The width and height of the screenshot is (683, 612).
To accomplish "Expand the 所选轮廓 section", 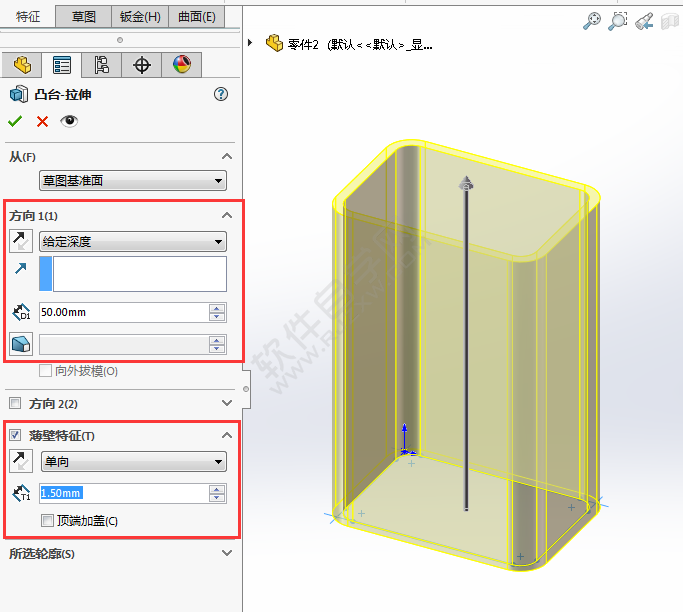I will [x=227, y=553].
